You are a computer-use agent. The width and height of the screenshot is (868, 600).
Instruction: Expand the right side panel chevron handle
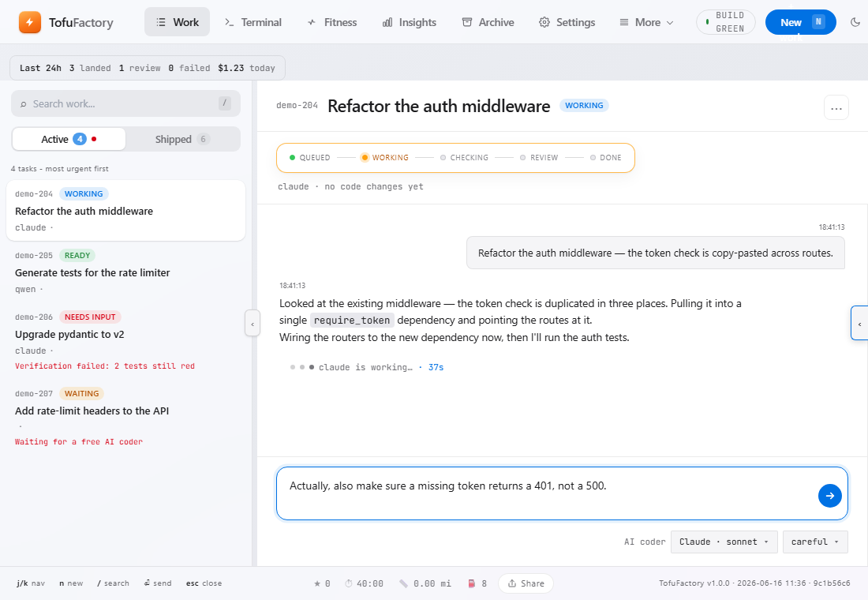[x=859, y=323]
